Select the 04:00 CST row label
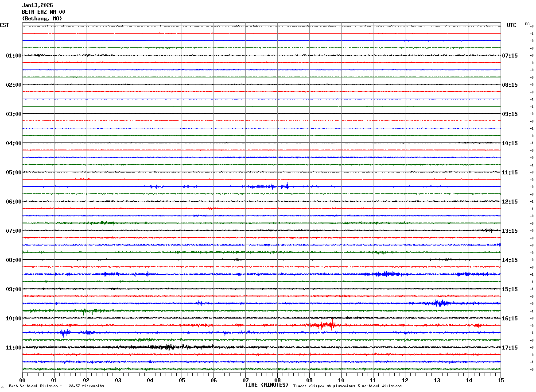This screenshot has height=392, width=536. point(14,143)
